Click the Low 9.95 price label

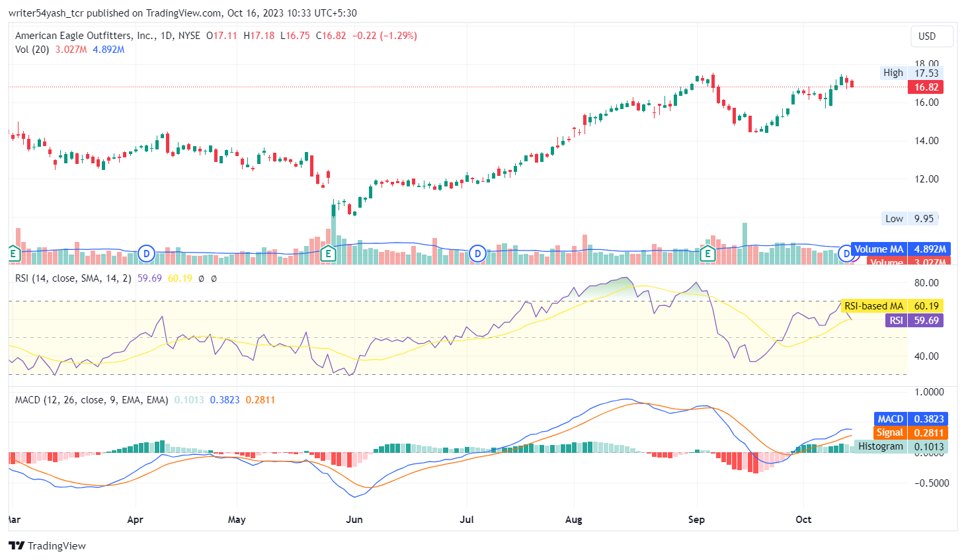[x=910, y=218]
